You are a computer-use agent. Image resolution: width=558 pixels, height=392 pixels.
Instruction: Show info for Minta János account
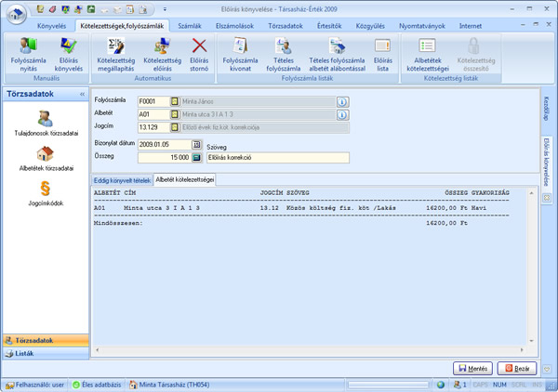coord(342,102)
